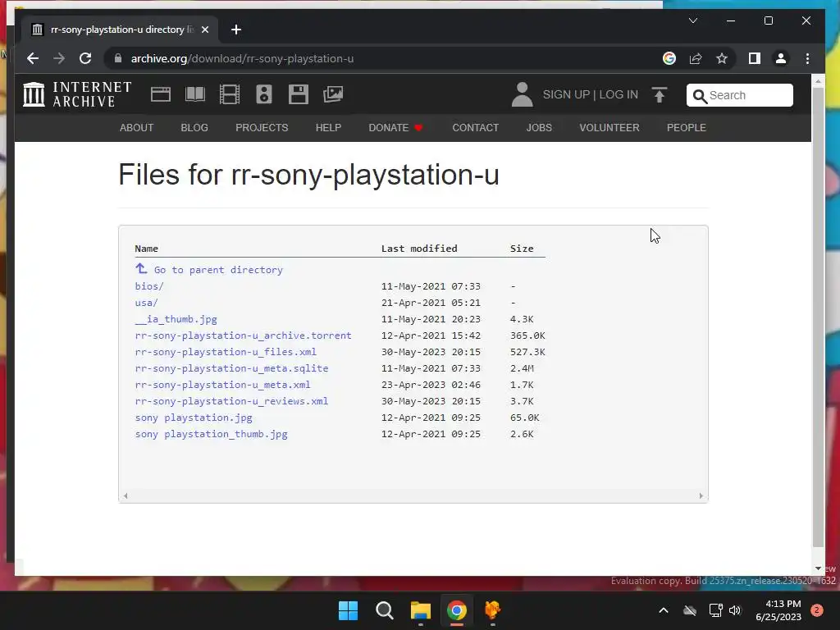Toggle the Chrome side panel icon

(755, 58)
